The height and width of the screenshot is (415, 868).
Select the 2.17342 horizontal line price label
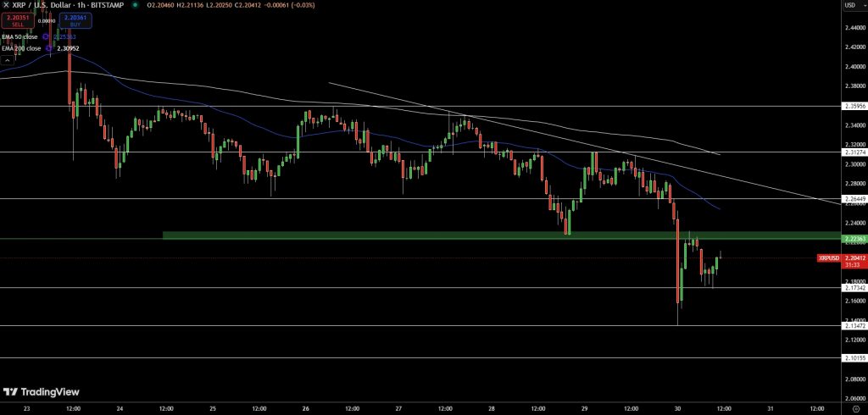(853, 288)
